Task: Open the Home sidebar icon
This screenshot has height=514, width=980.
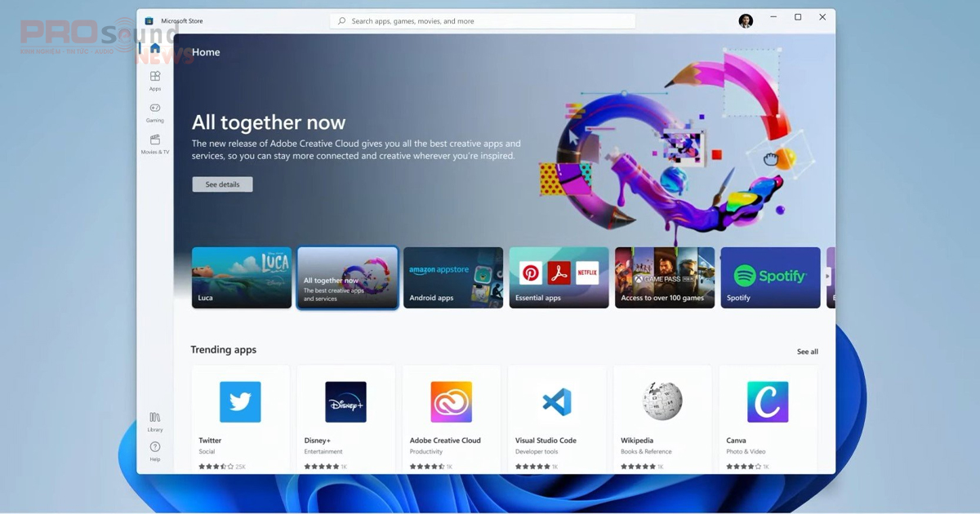Action: coord(155,48)
